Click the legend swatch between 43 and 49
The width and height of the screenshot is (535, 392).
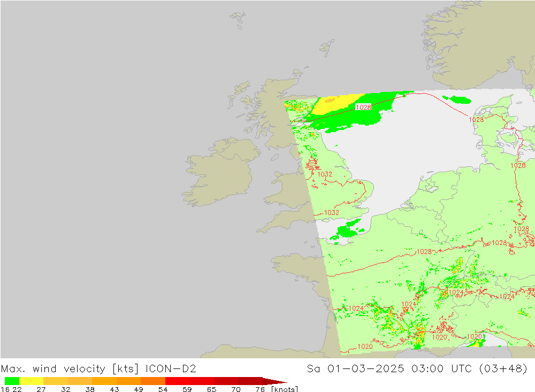(128, 381)
